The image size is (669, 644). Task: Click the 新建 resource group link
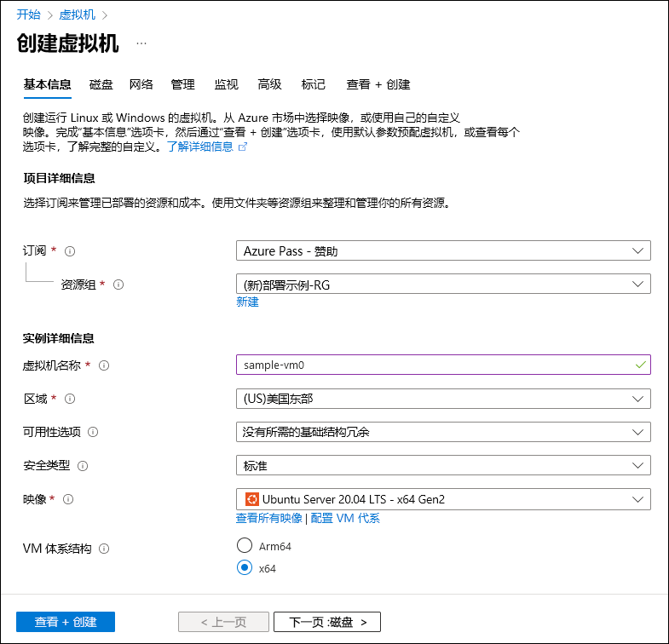[x=247, y=302]
